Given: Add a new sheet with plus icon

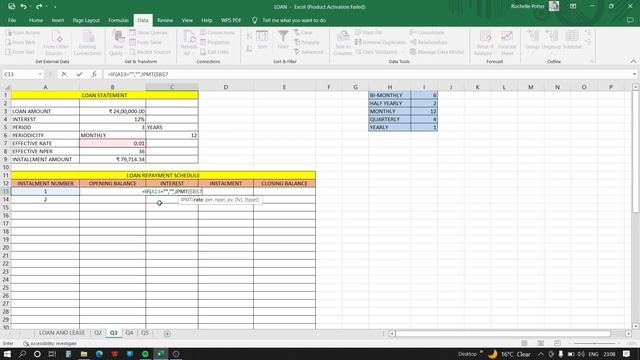Looking at the screenshot, I should [167, 333].
